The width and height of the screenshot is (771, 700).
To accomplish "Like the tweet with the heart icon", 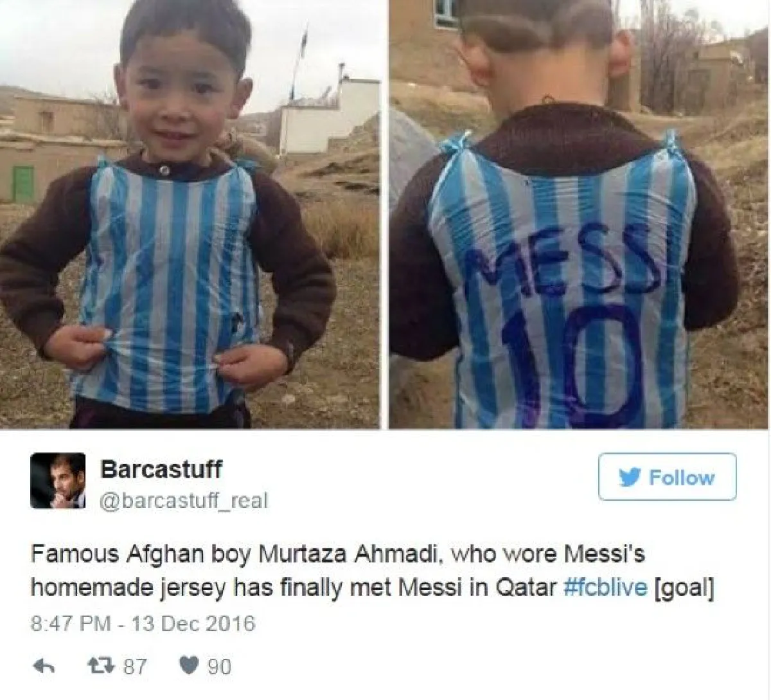I will coord(187,666).
